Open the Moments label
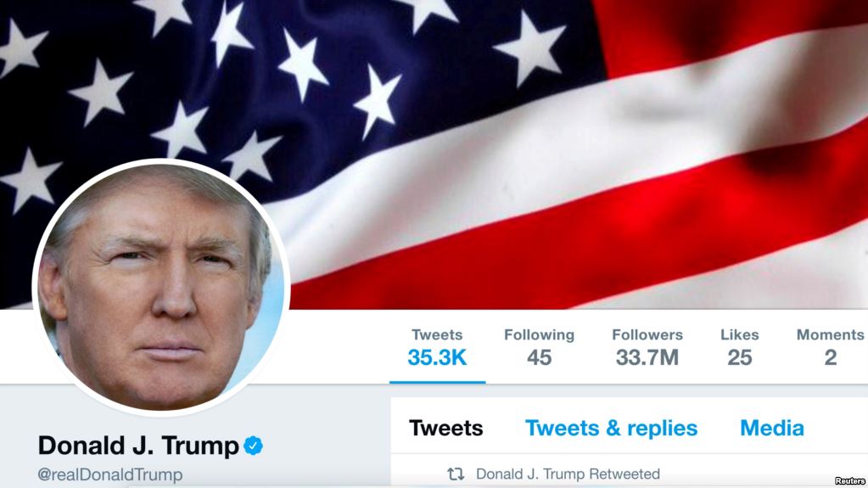This screenshot has width=868, height=488. [x=830, y=335]
